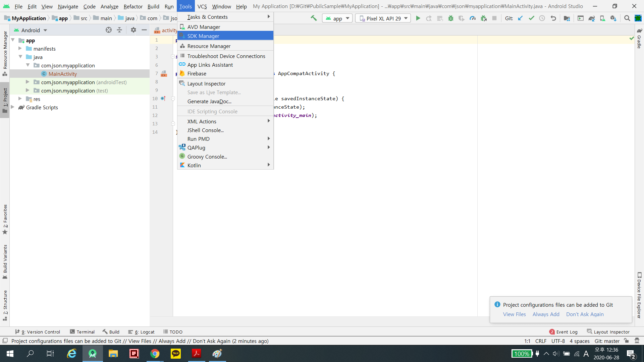Click the Don't Ask Again link
The width and height of the screenshot is (644, 362).
585,314
